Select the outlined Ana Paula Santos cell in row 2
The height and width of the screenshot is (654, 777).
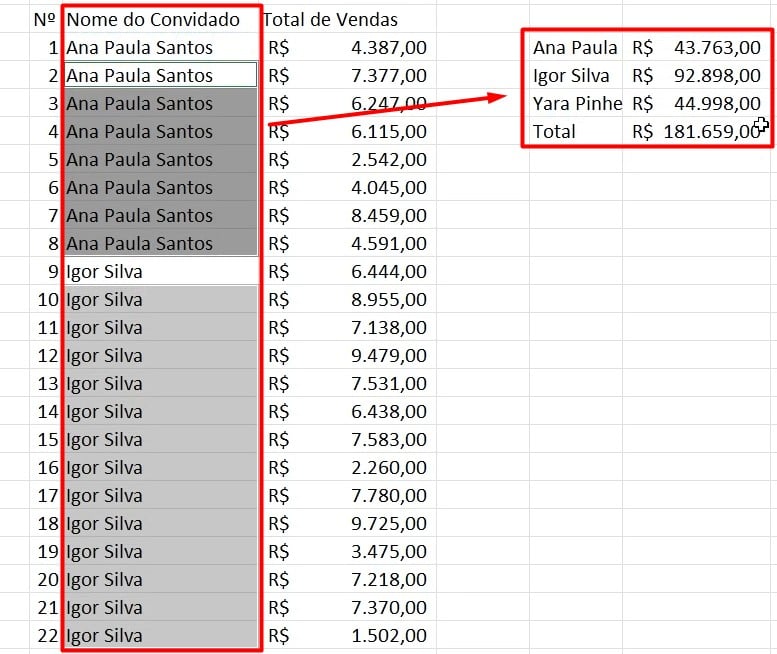[160, 75]
